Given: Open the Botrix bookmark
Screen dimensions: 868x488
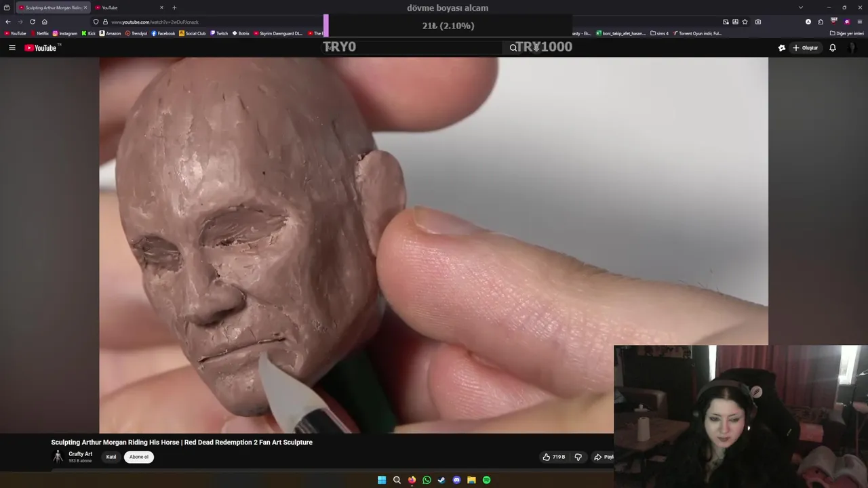Looking at the screenshot, I should (x=241, y=33).
